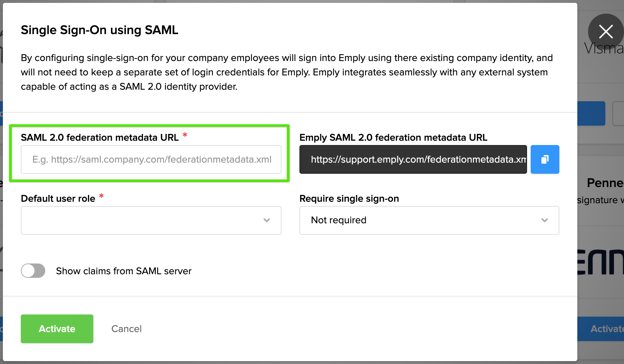Expand the Require single sign-on dropdown

[429, 220]
